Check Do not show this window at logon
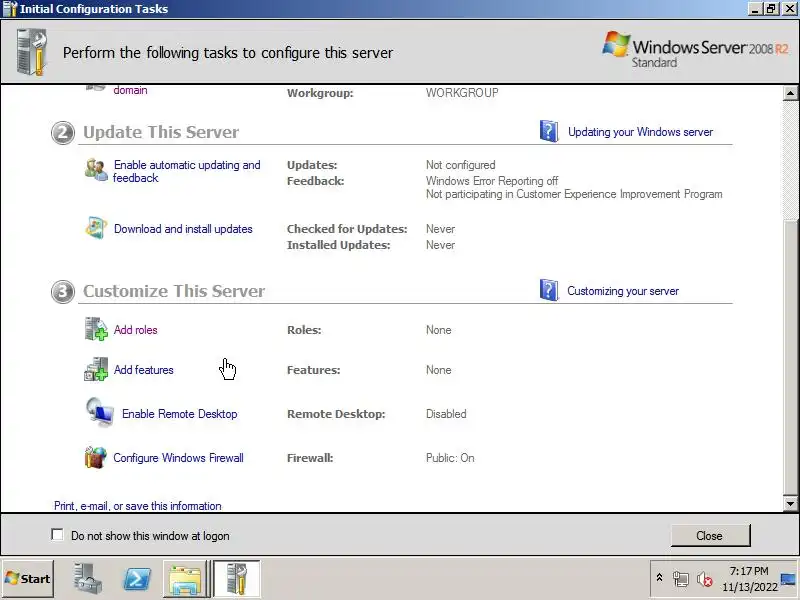 [x=57, y=535]
